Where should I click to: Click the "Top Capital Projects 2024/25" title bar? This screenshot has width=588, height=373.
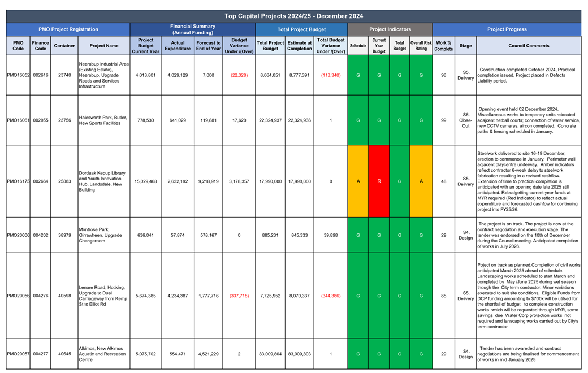click(293, 16)
